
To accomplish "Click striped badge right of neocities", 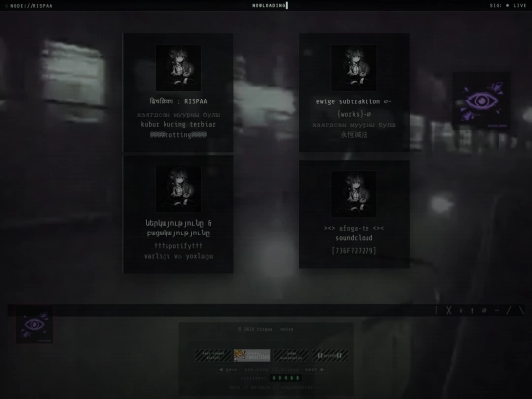I will point(291,355).
